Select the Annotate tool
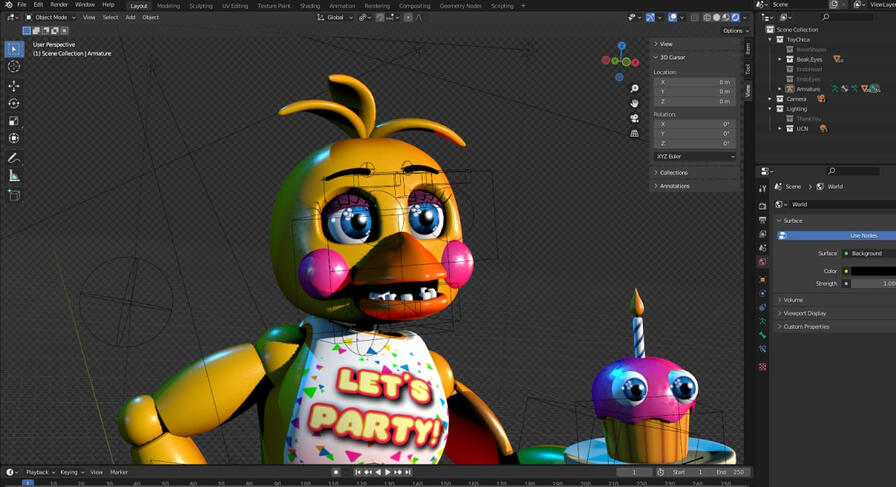This screenshot has width=896, height=487. [14, 158]
